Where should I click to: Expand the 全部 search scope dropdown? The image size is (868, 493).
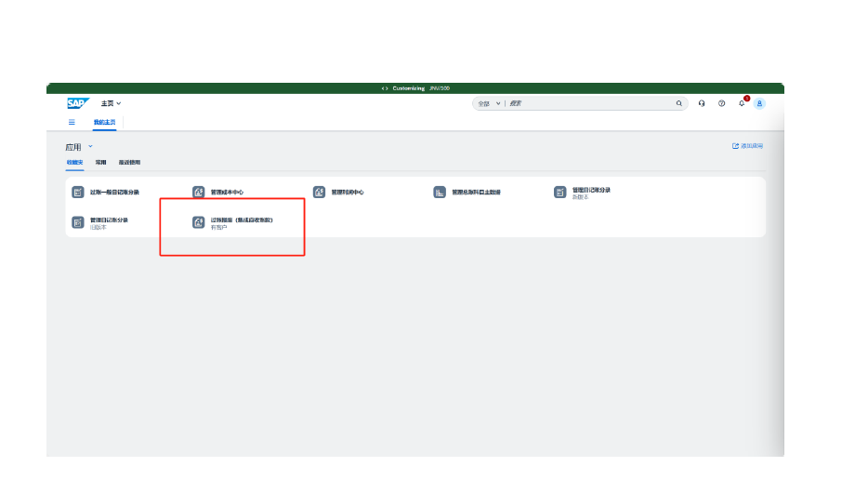489,103
